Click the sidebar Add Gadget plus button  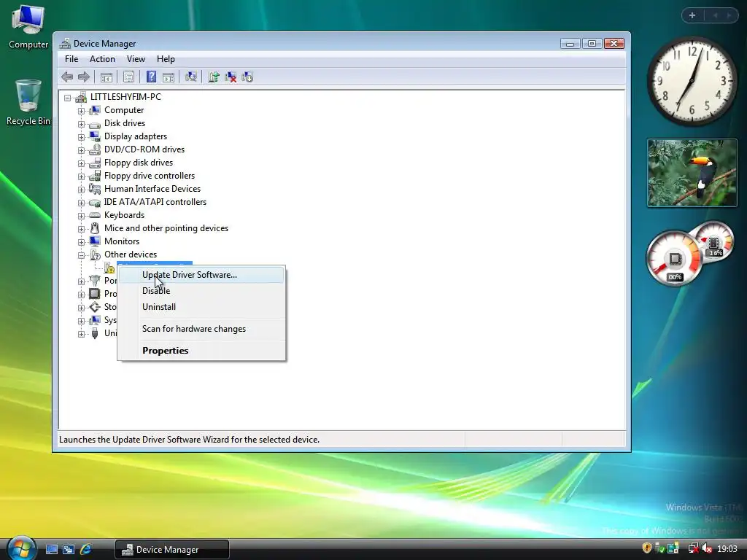point(692,15)
